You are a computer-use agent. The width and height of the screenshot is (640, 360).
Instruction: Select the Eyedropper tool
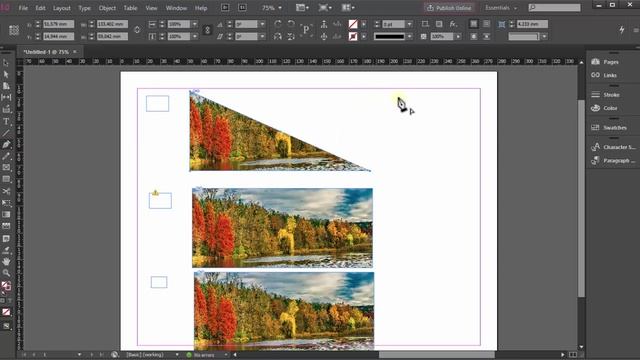click(6, 250)
